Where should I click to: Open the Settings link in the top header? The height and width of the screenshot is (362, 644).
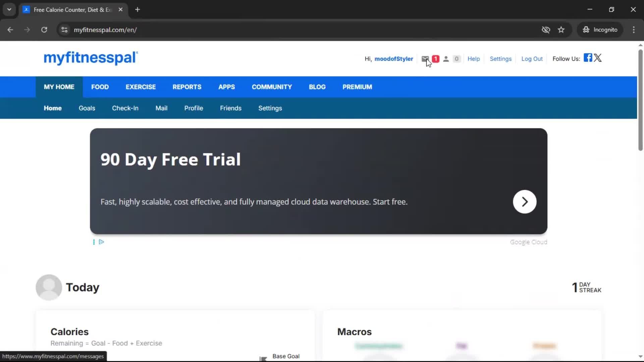point(500,59)
